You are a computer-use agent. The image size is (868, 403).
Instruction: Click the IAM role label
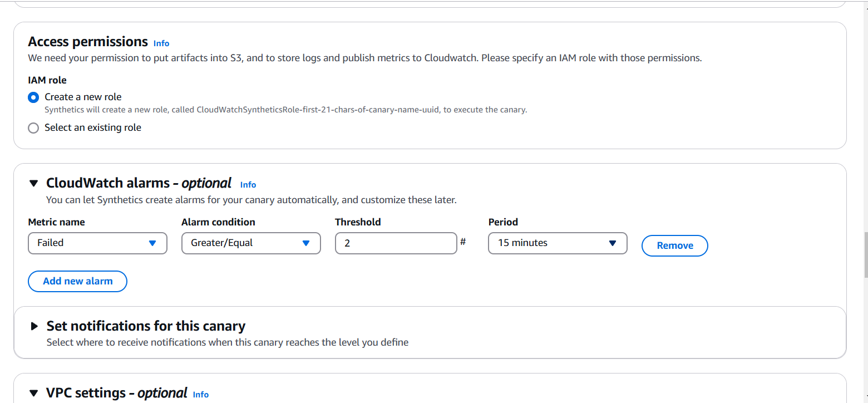[x=47, y=80]
